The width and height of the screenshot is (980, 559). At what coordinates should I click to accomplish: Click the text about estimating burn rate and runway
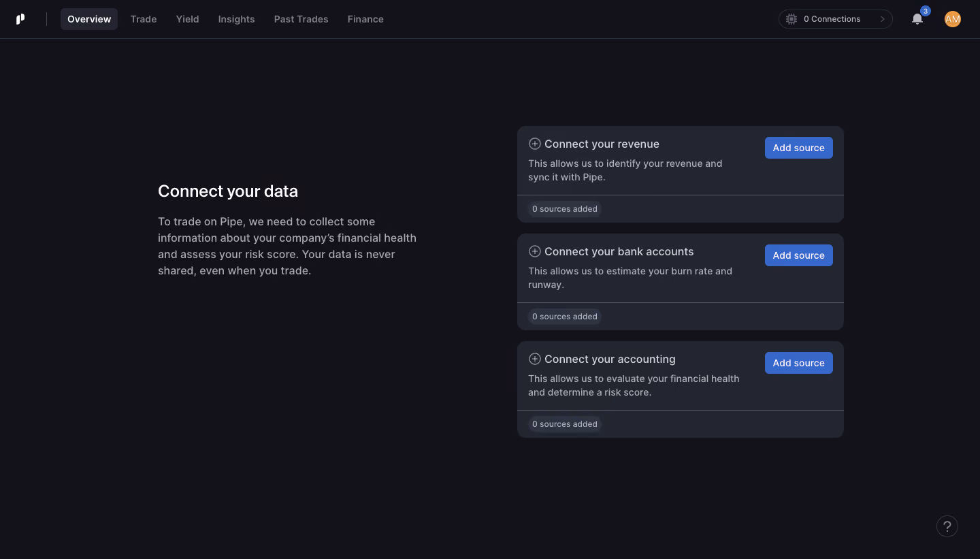pos(630,278)
